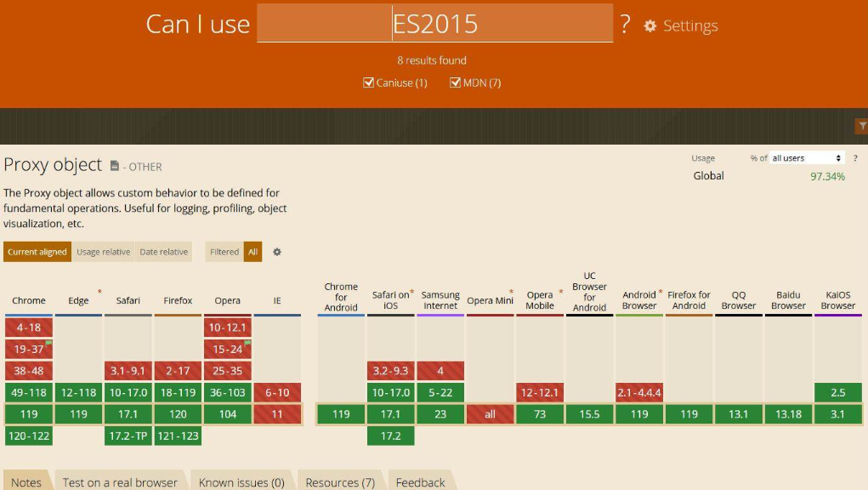Click the asterisk note beside Edge
The width and height of the screenshot is (868, 490).
point(99,292)
